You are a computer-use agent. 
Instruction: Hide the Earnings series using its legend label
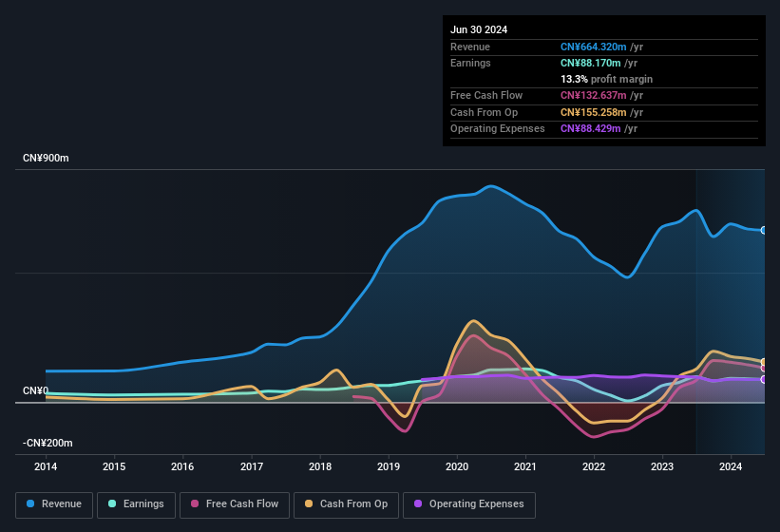click(143, 504)
